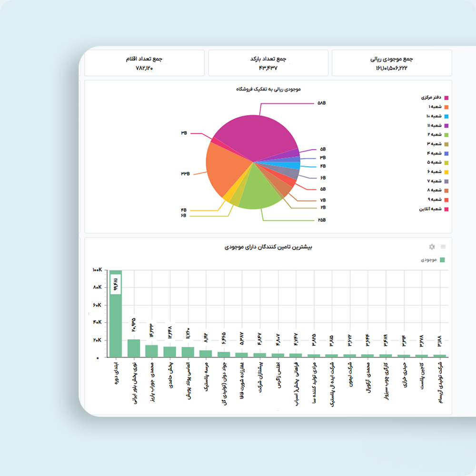Screen dimensions: 476x476
Task: Open the bar chart settings gear icon
Action: (x=432, y=247)
